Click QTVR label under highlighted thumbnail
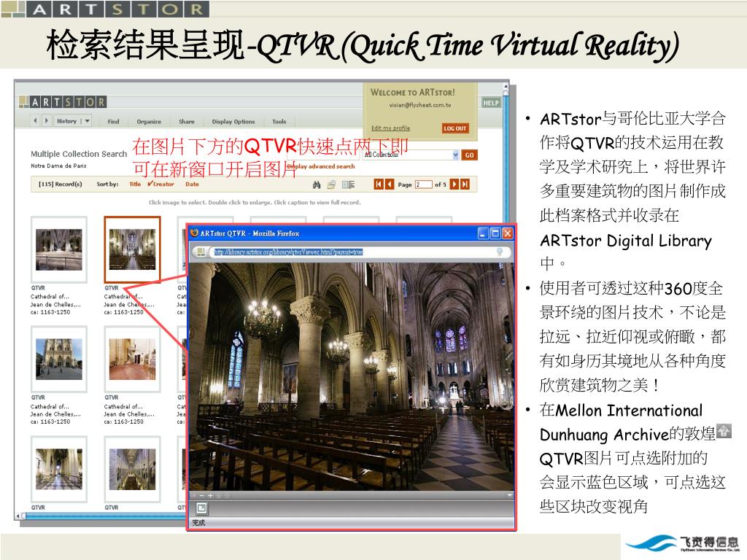Screen dimensions: 747x560 point(112,288)
